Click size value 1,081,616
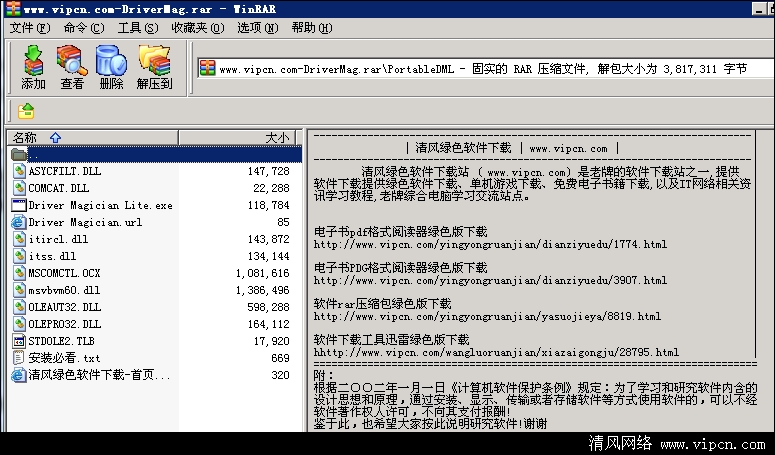 click(262, 273)
